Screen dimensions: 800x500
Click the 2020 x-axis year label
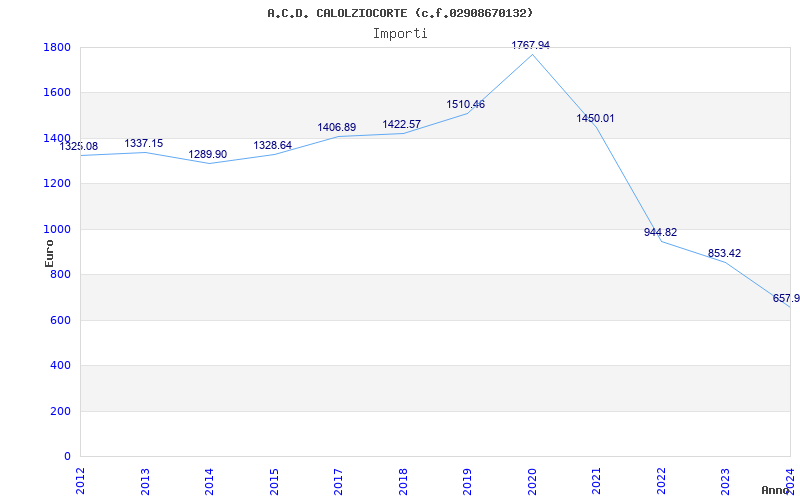click(x=532, y=480)
